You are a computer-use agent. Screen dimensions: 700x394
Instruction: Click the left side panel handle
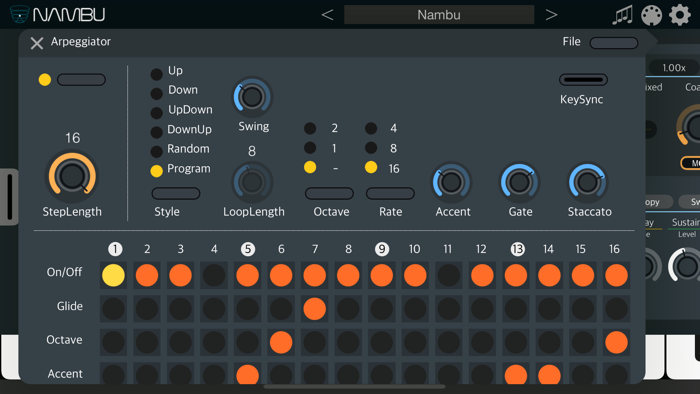click(9, 197)
